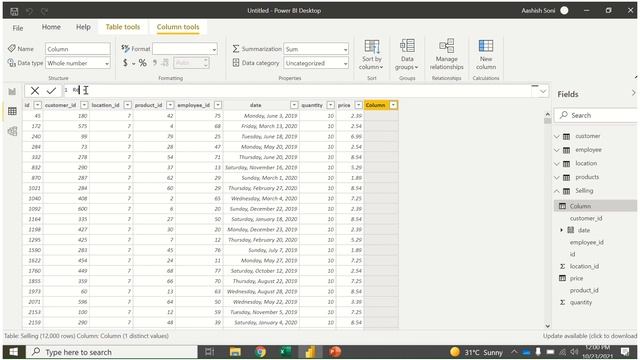Click the table vertical scrollbar down arrow
Image resolution: width=640 pixels, height=360 pixels.
(548, 326)
